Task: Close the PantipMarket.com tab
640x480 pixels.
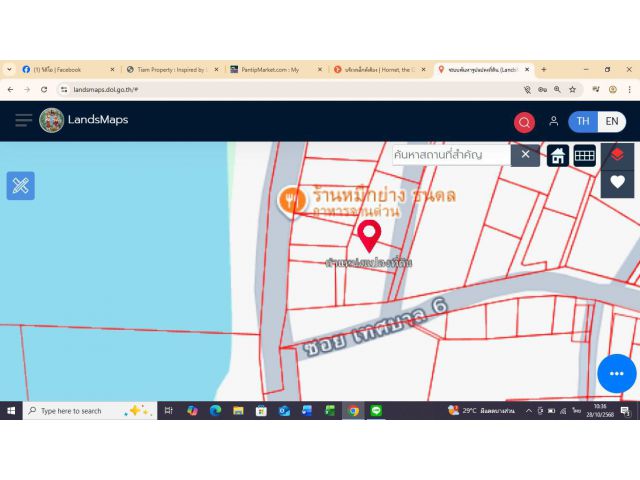Action: pyautogui.click(x=320, y=70)
